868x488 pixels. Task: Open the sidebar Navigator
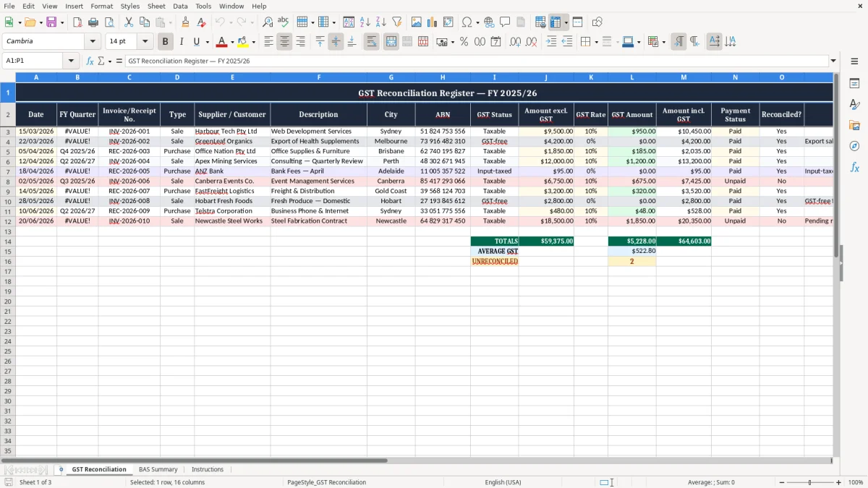tap(854, 146)
